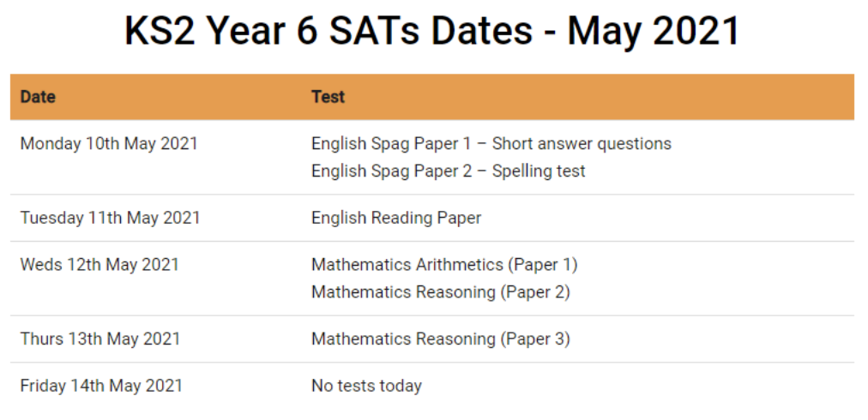Click English Spag Paper 2 Spelling test text

tap(448, 171)
